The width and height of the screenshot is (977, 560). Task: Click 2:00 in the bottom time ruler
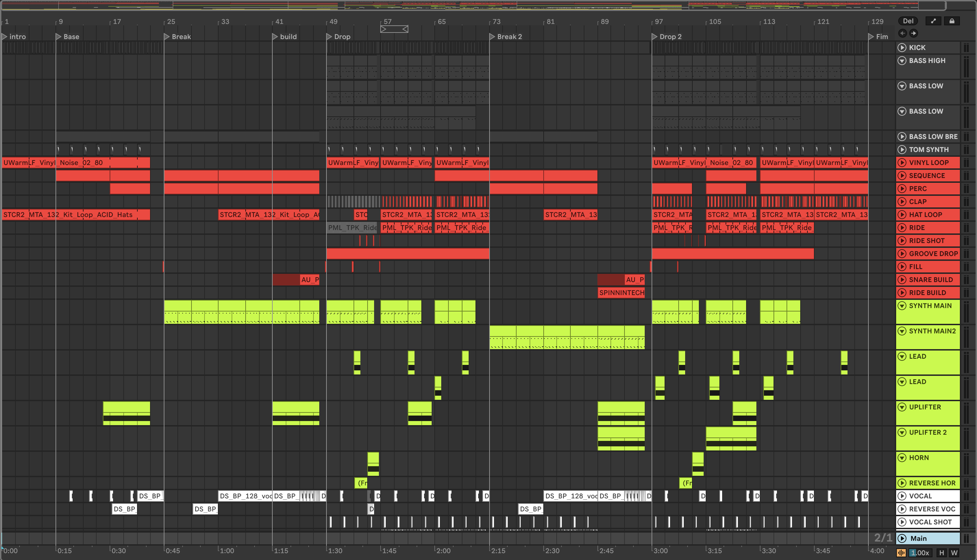[443, 551]
